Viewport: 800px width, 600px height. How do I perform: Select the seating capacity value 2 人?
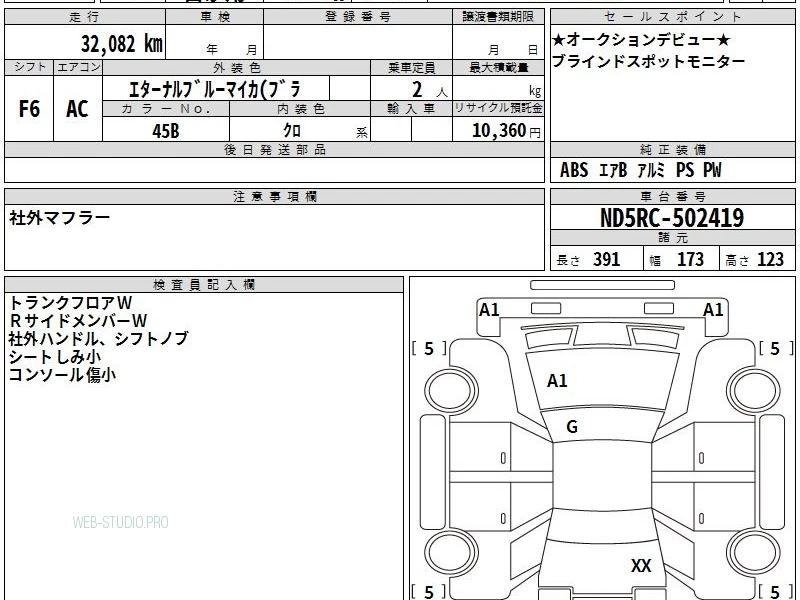point(429,90)
